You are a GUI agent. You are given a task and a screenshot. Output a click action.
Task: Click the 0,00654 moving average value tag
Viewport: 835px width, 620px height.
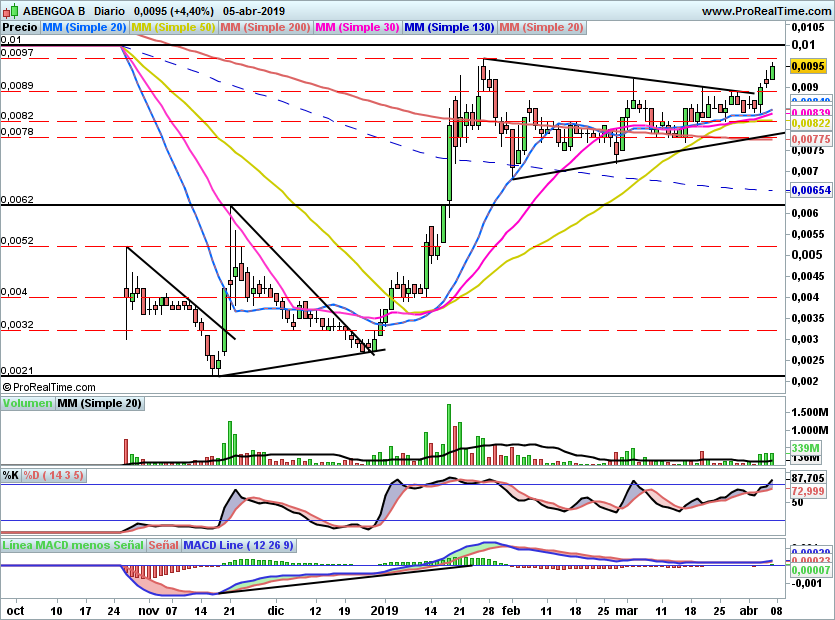811,190
